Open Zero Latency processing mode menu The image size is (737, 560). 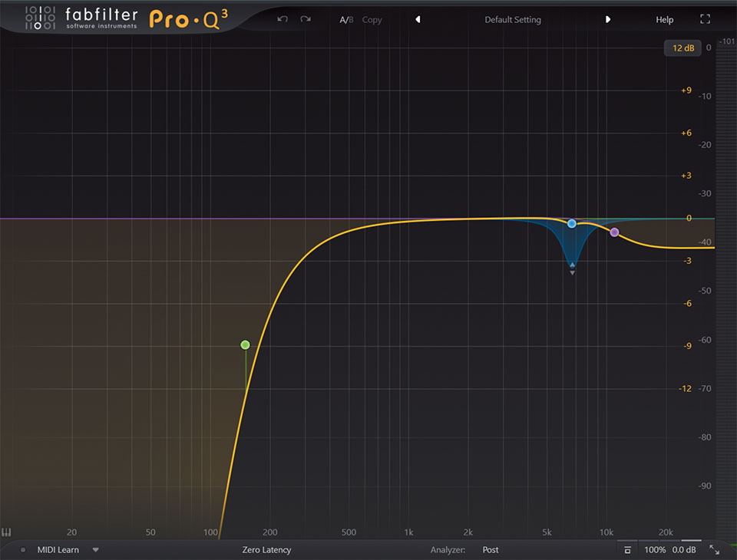click(266, 550)
